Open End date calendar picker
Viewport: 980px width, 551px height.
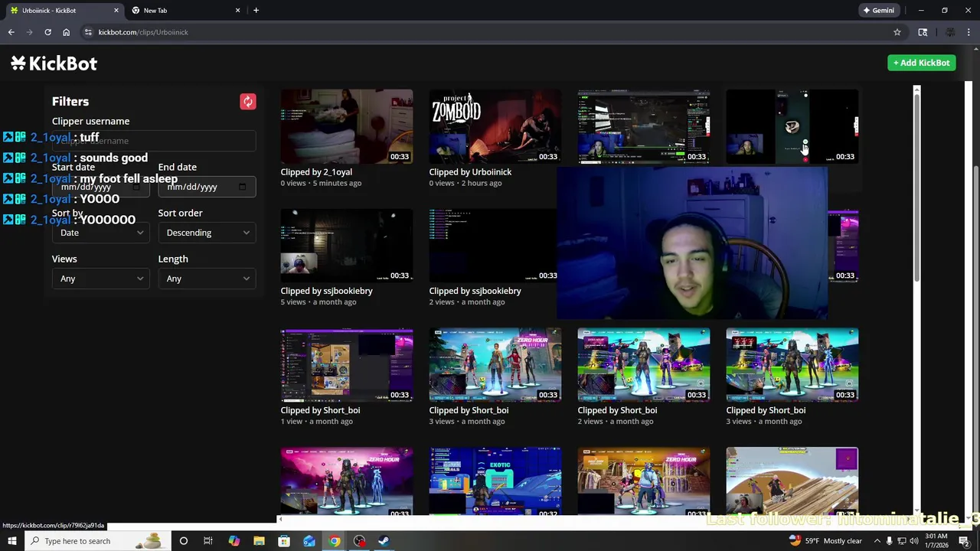[243, 187]
